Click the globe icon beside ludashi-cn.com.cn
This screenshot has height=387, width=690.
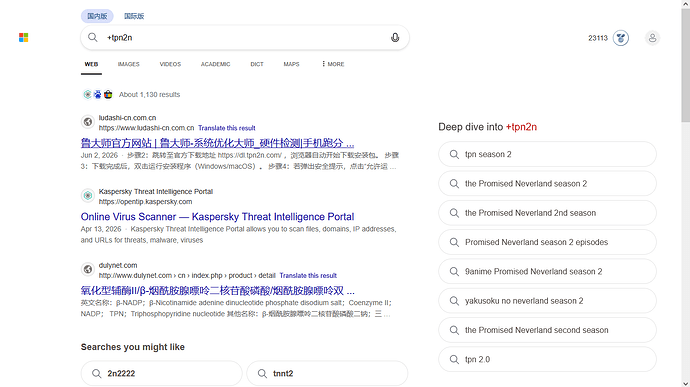[x=88, y=122]
